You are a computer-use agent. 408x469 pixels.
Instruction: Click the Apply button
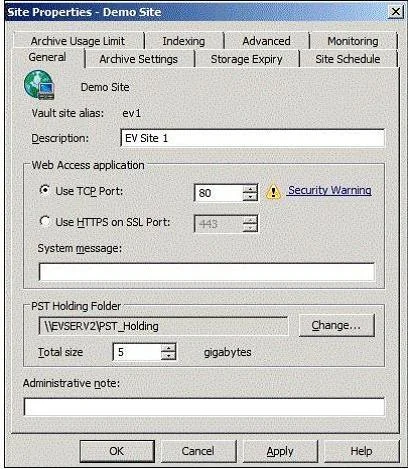point(280,451)
